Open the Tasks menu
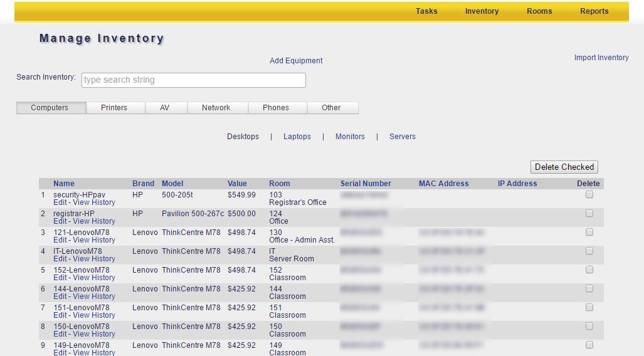The image size is (644, 356). tap(426, 11)
